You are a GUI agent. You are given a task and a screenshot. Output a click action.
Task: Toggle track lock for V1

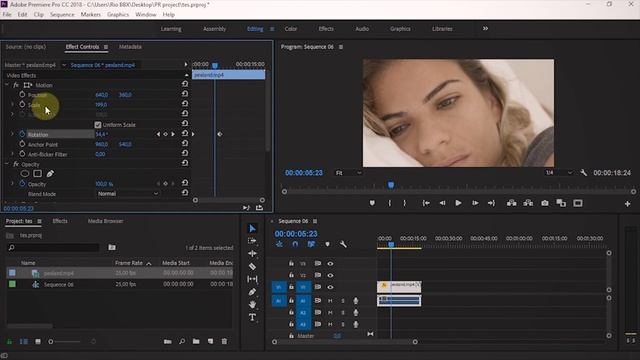pyautogui.click(x=291, y=287)
